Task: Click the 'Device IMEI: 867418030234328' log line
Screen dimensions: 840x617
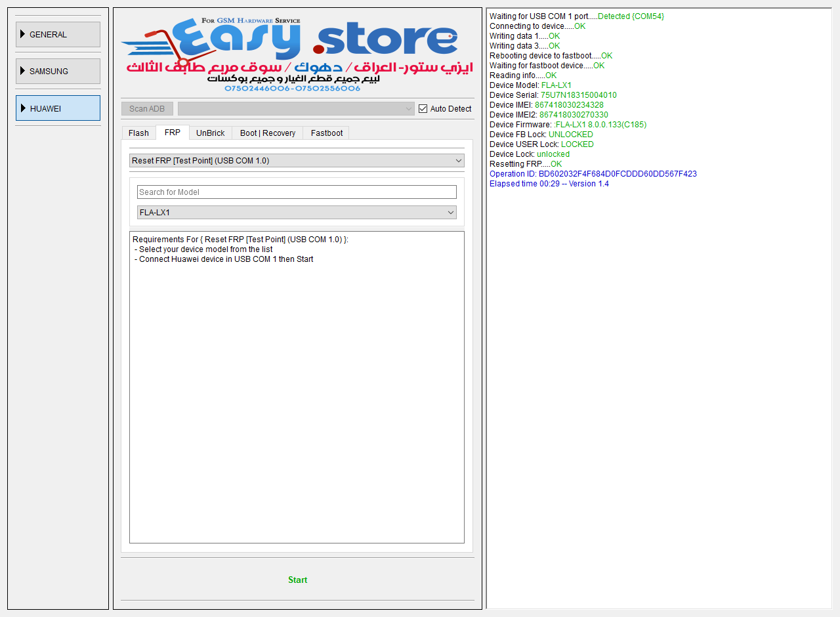Action: coord(547,105)
